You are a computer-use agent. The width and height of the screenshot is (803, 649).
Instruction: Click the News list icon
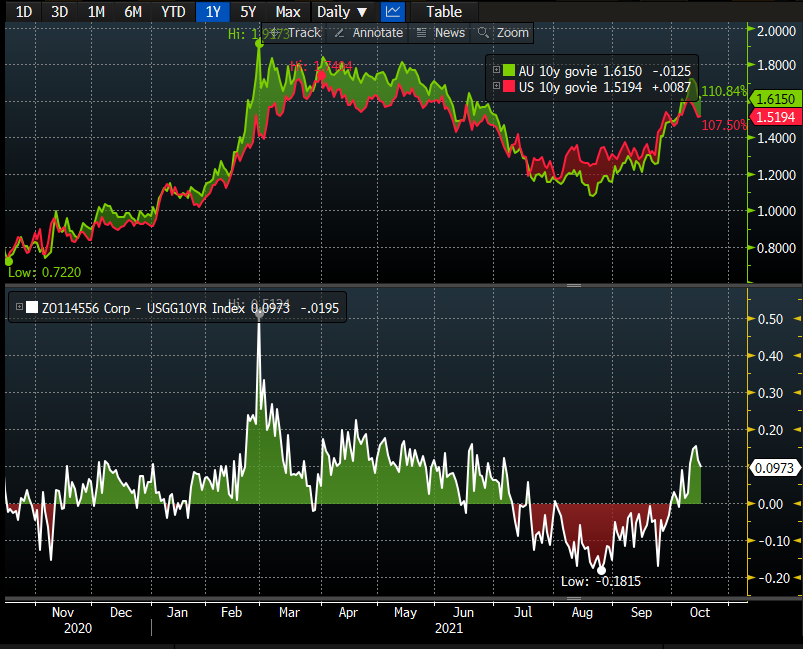click(422, 33)
